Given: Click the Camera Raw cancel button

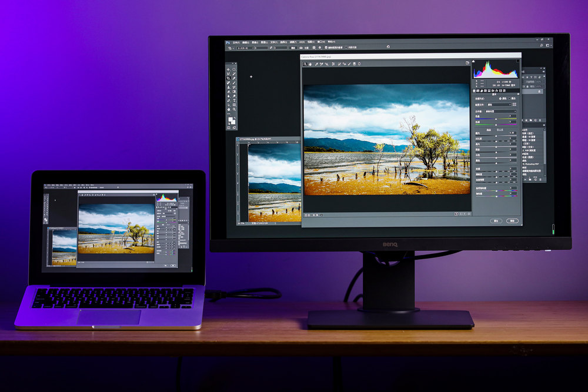Looking at the screenshot, I should click(x=496, y=221).
